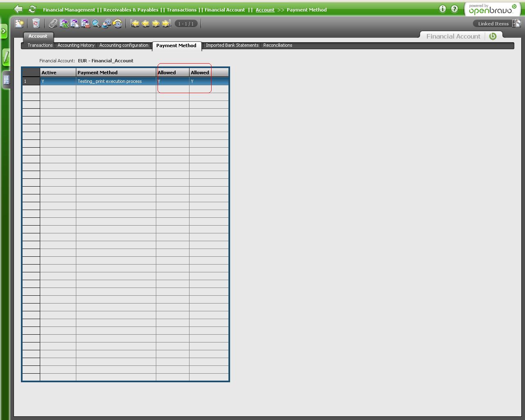Click the second Allowed column header
525x420 pixels.
pyautogui.click(x=209, y=73)
